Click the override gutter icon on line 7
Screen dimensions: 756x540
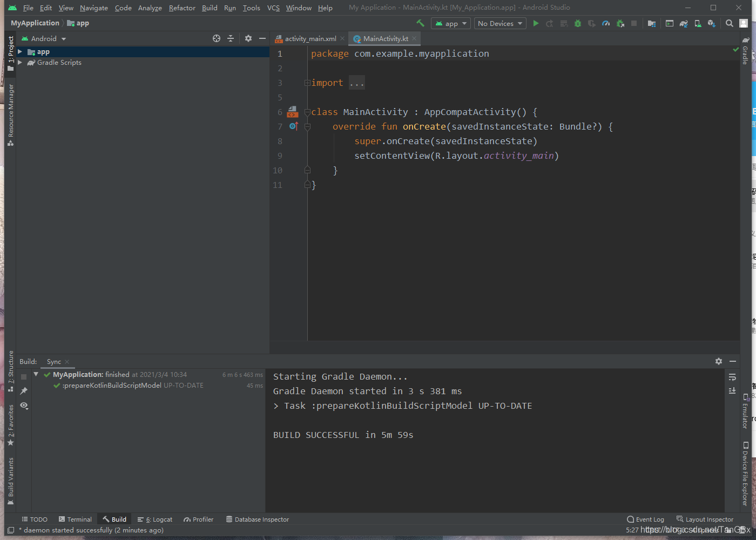(294, 126)
